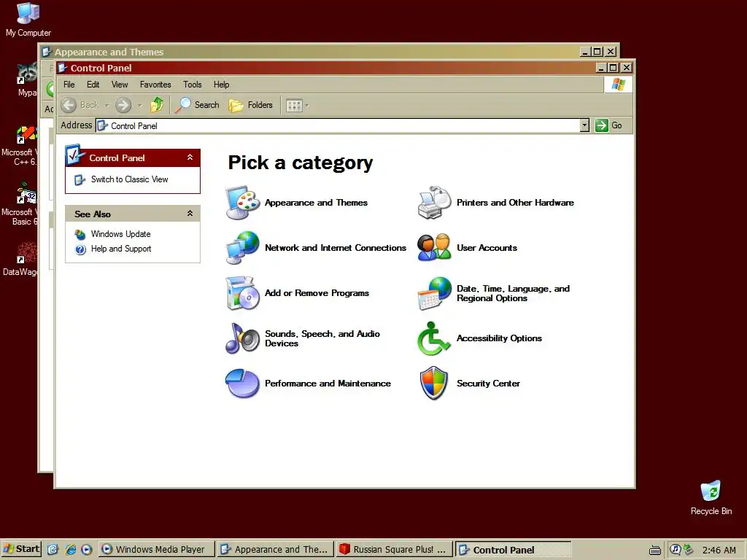Click the Security Center shield icon
The image size is (747, 560).
pos(434,384)
